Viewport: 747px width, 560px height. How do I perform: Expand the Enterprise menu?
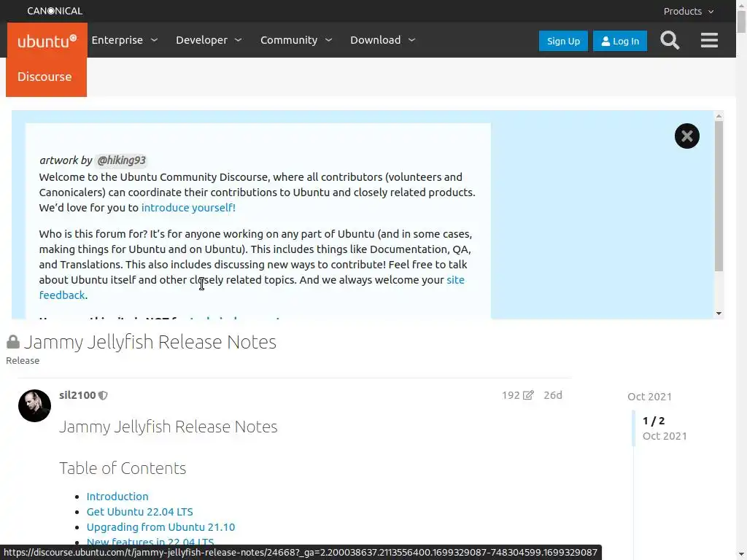[x=124, y=40]
